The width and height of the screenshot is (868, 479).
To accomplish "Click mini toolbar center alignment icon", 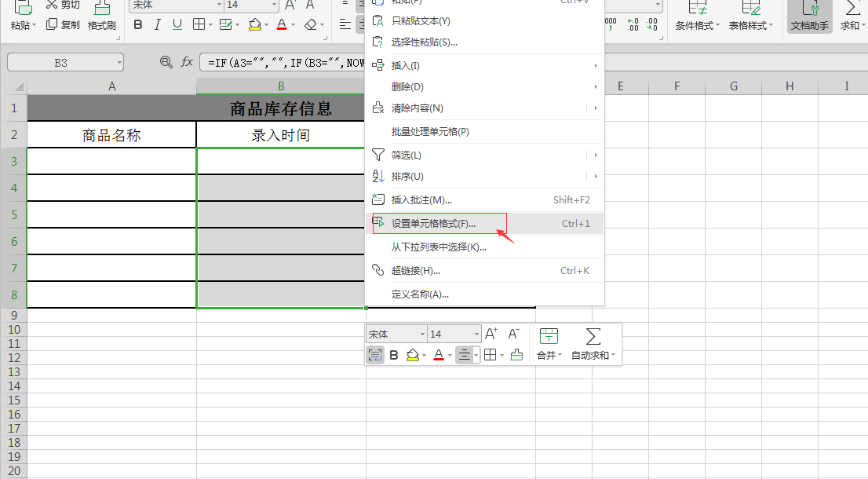I will click(465, 355).
